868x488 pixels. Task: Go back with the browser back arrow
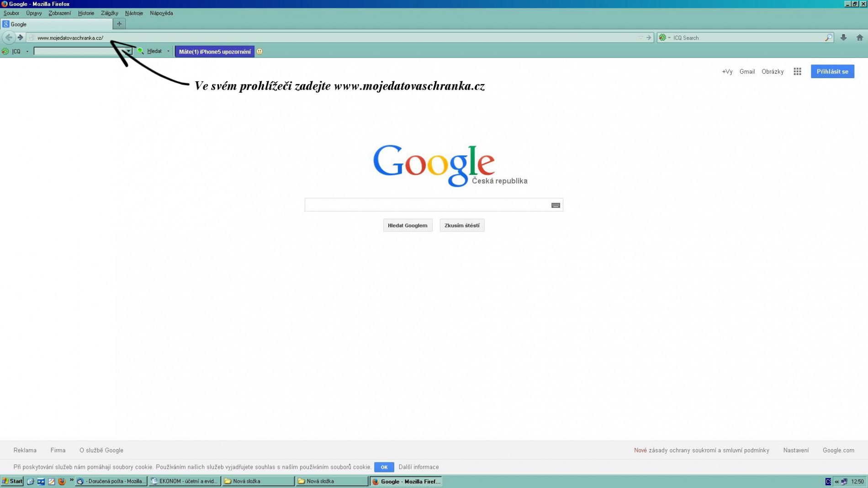tap(9, 37)
